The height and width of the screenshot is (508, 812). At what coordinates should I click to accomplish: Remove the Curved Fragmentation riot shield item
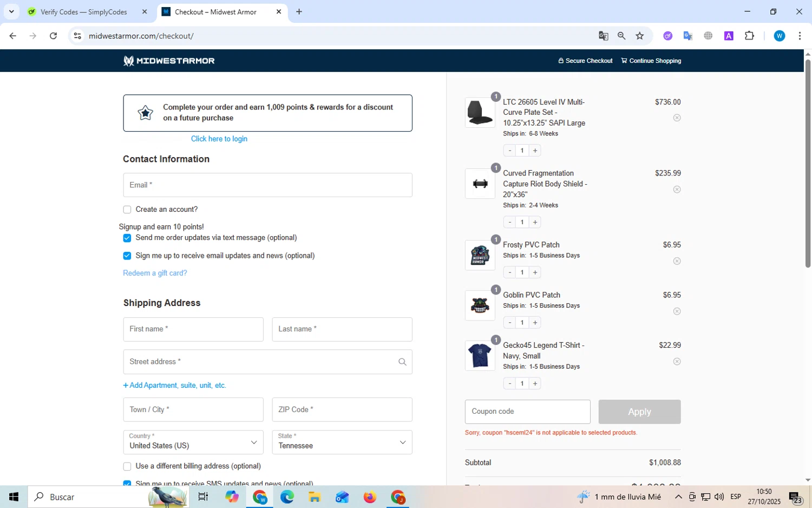pyautogui.click(x=677, y=189)
